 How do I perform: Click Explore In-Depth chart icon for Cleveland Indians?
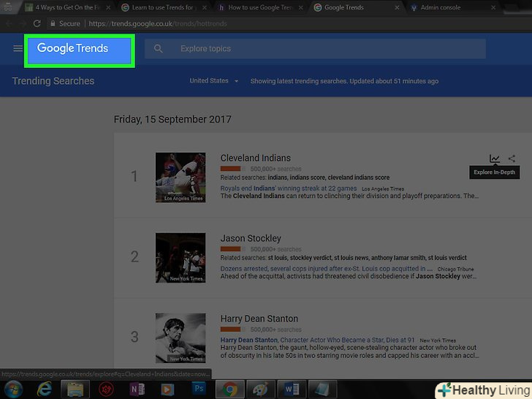[x=495, y=159]
